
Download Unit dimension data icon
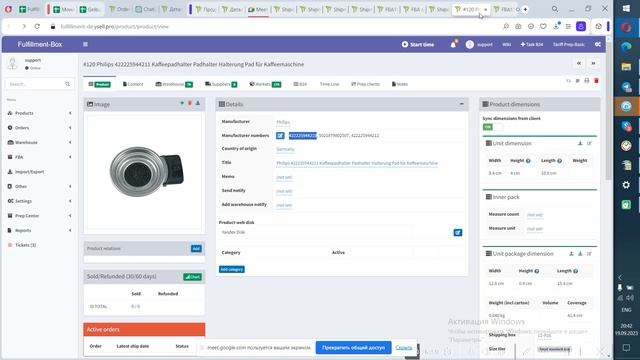tap(580, 143)
